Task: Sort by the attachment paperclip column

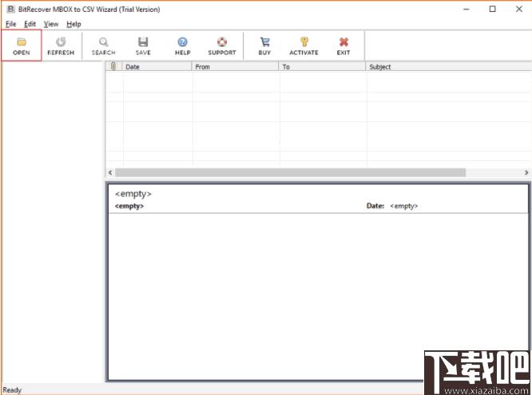Action: click(x=113, y=66)
